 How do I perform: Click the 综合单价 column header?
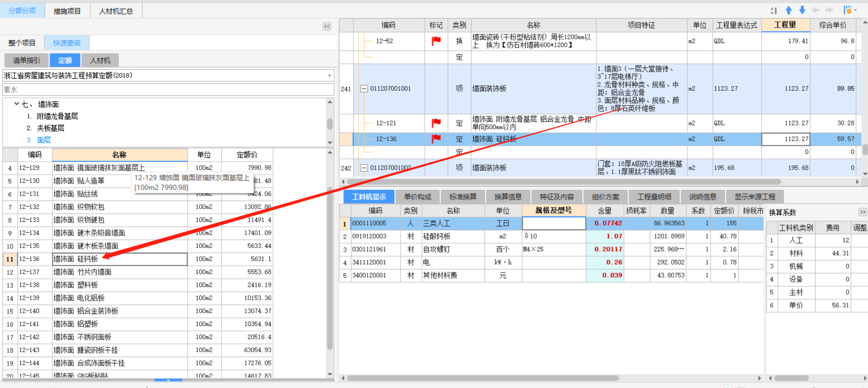click(832, 25)
